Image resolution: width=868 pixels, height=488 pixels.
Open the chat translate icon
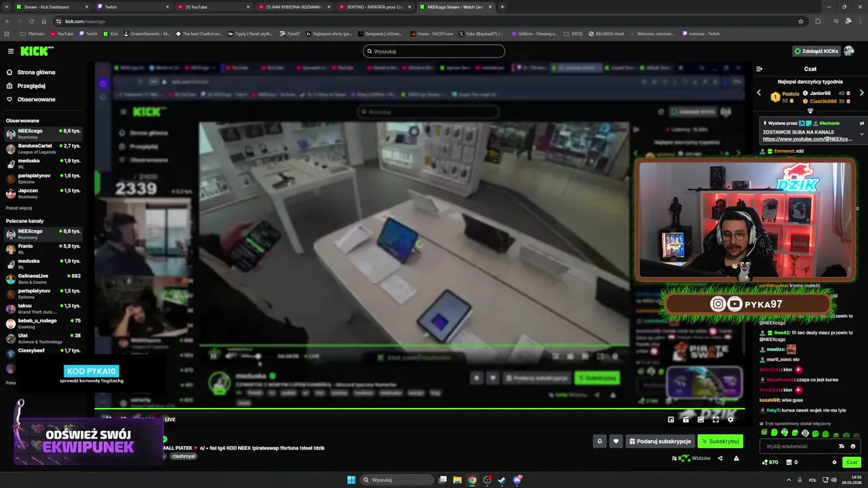(x=842, y=446)
